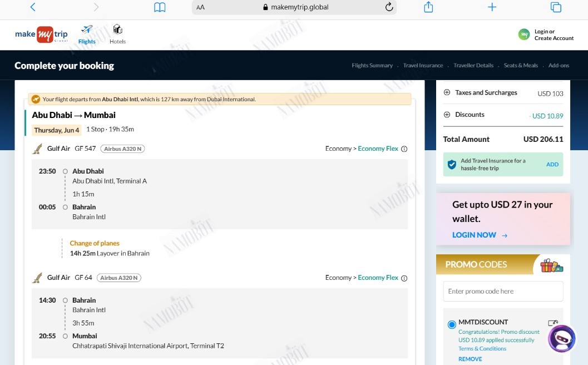Click the info icon beside Economy Flex for GF 547
Viewport: 588px width, 365px height.
coord(404,149)
